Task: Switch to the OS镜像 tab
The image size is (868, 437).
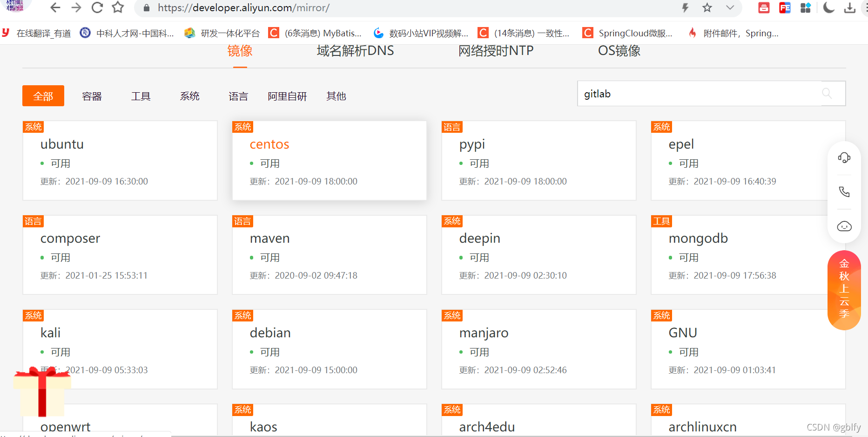Action: [x=619, y=51]
